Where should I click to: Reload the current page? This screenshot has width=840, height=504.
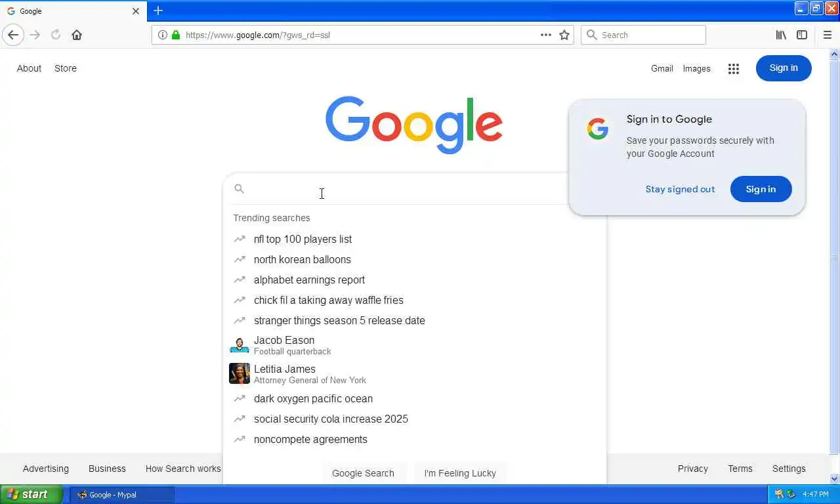56,35
